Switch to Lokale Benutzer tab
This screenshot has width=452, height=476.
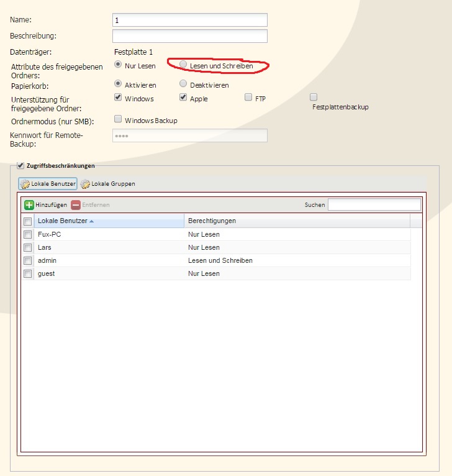tap(48, 184)
